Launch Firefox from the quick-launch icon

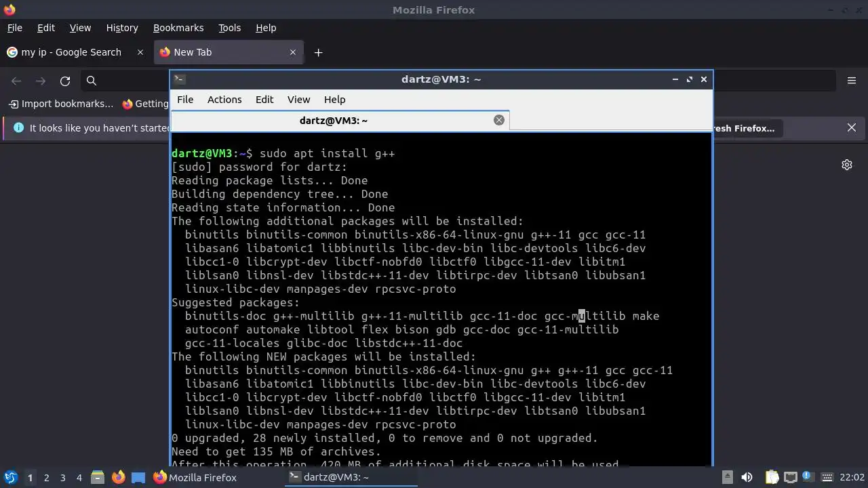pos(118,477)
